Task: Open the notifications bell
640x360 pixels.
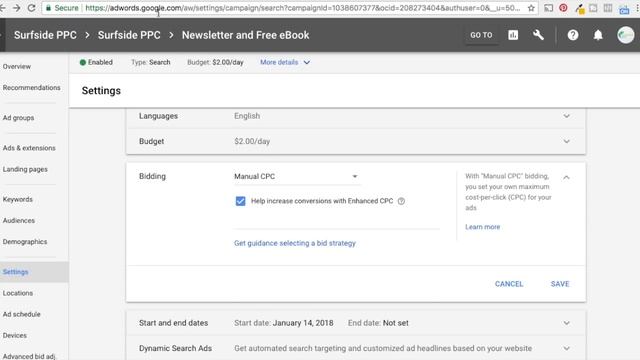Action: click(598, 35)
